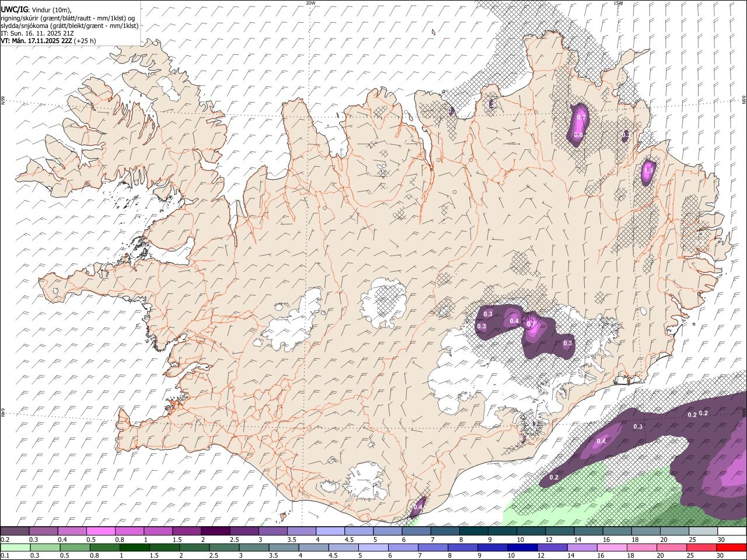Pick the 12 indigo-purple swatch, bottom legend row
The width and height of the screenshot is (747, 560).
[x=552, y=547]
